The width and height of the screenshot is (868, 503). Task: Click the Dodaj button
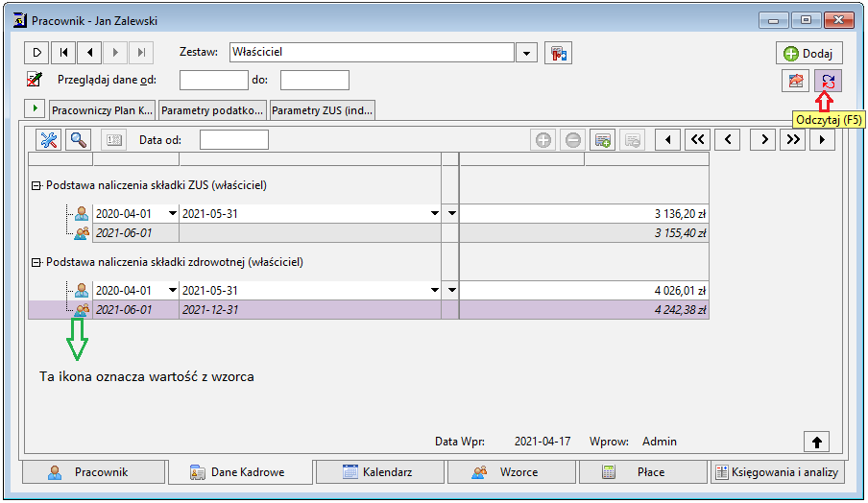click(809, 53)
